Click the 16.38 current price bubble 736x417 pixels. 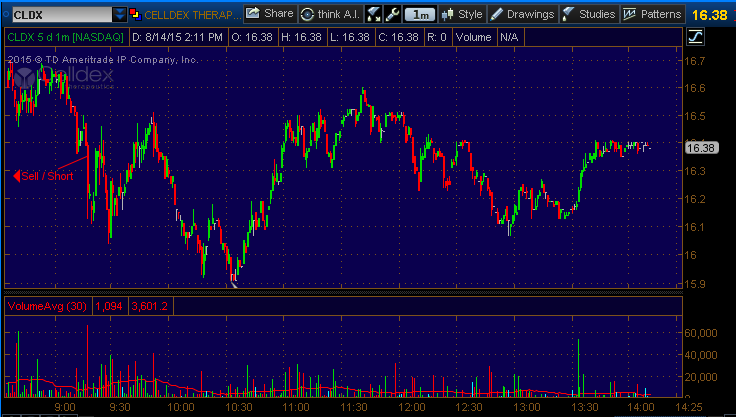tap(701, 148)
